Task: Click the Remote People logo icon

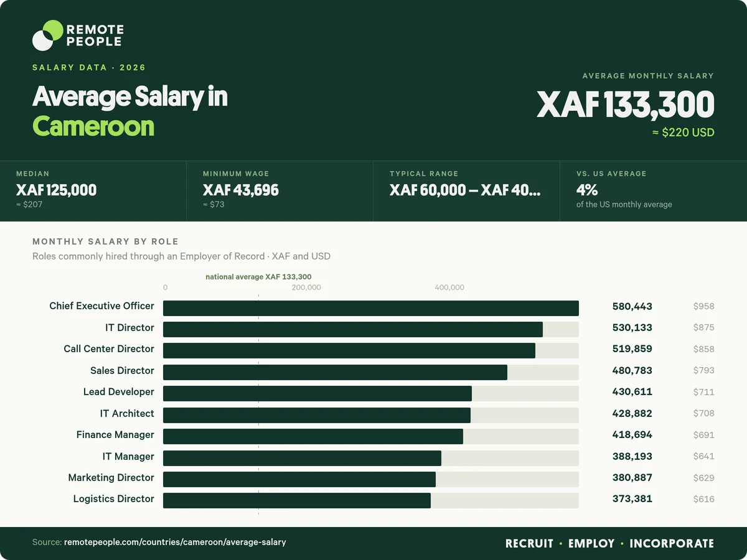Action: click(x=48, y=35)
